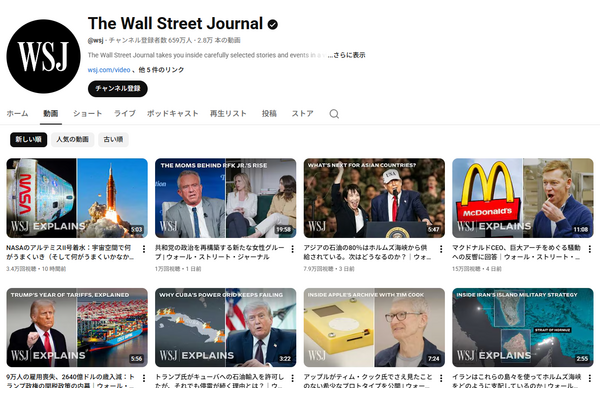600x400 pixels.
Task: Click the verified badge next to channel name
Action: [272, 24]
